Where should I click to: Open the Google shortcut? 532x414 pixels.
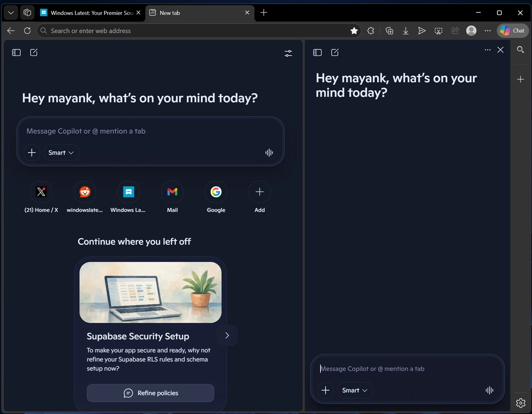click(x=216, y=198)
